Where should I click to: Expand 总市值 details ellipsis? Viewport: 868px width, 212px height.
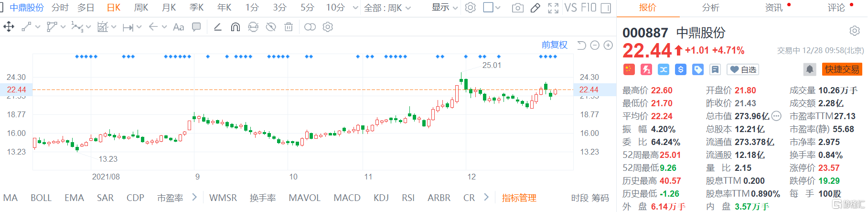(x=776, y=116)
